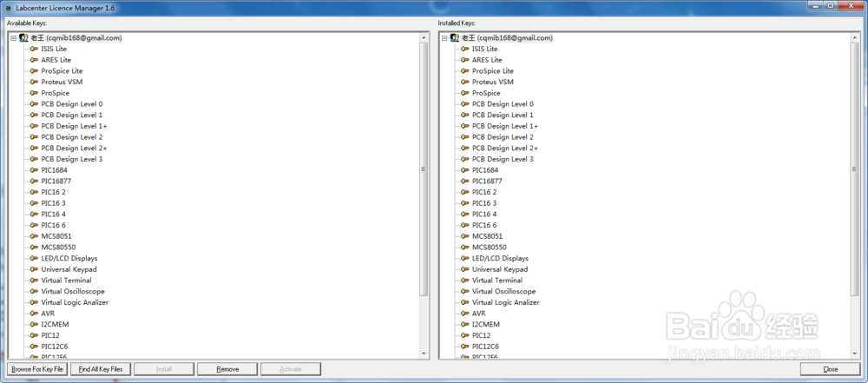Screen dimensions: 868x383
Task: Click key icon beside ProSpice in Installed Keys
Action: 465,93
